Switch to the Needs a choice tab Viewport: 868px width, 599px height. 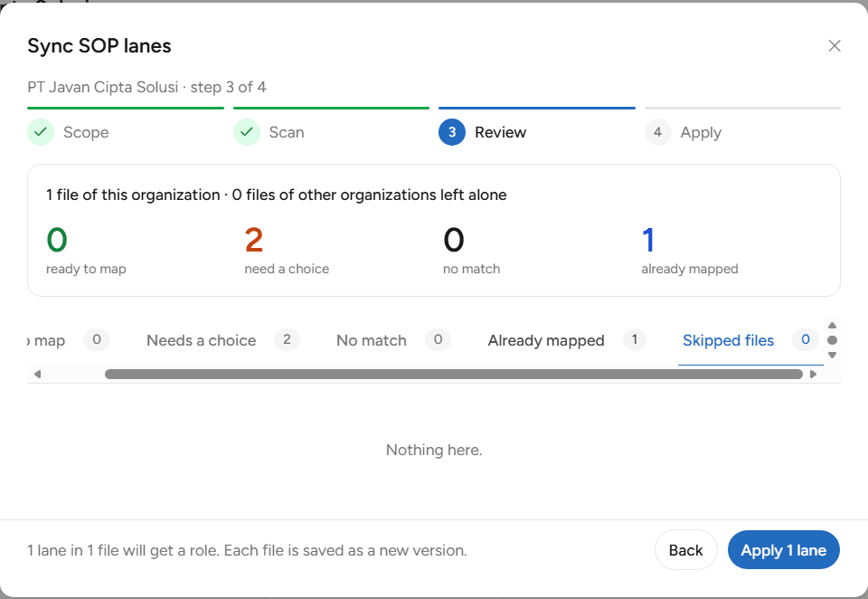click(222, 340)
